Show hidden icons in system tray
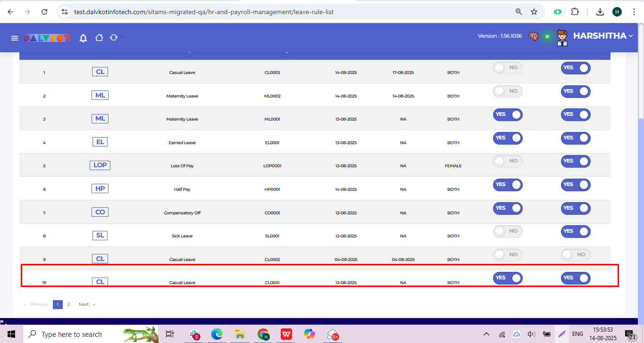This screenshot has height=343, width=644. coord(486,334)
